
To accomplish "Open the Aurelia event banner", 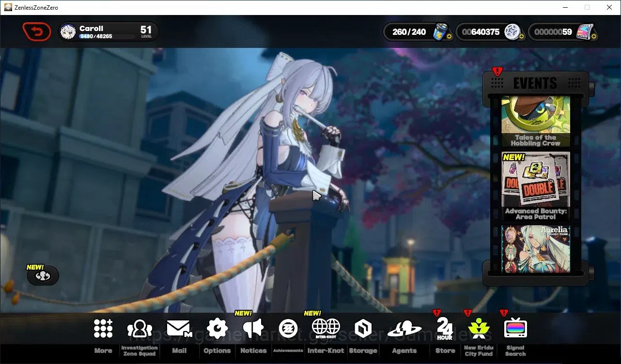I will coord(536,249).
